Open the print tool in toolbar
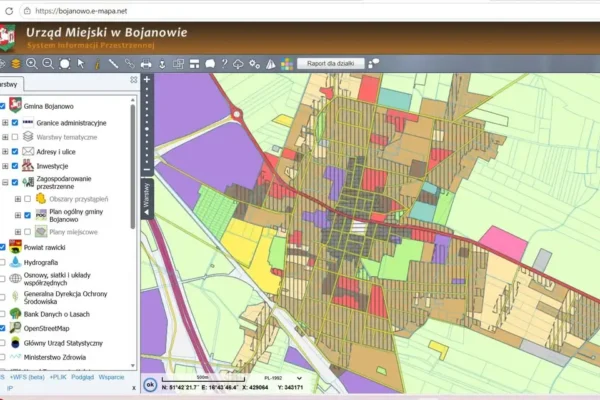The height and width of the screenshot is (400, 600). coord(146,64)
